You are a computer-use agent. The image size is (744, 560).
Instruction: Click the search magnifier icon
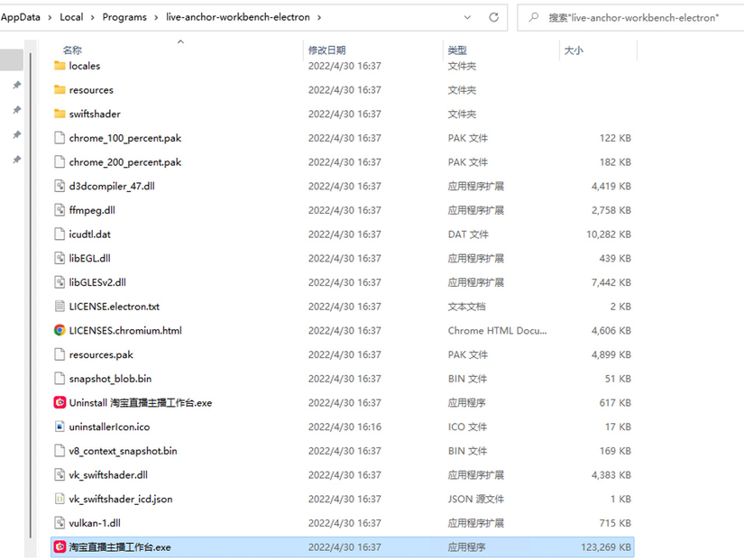(534, 17)
